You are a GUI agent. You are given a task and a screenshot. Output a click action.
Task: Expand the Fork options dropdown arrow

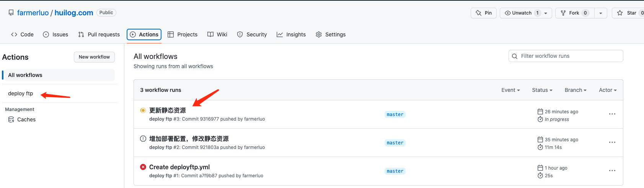pyautogui.click(x=601, y=13)
